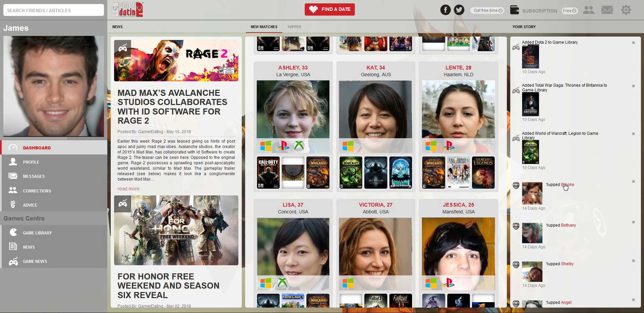Click Kat's Aion game cover
The image size is (644, 313).
coord(401,172)
